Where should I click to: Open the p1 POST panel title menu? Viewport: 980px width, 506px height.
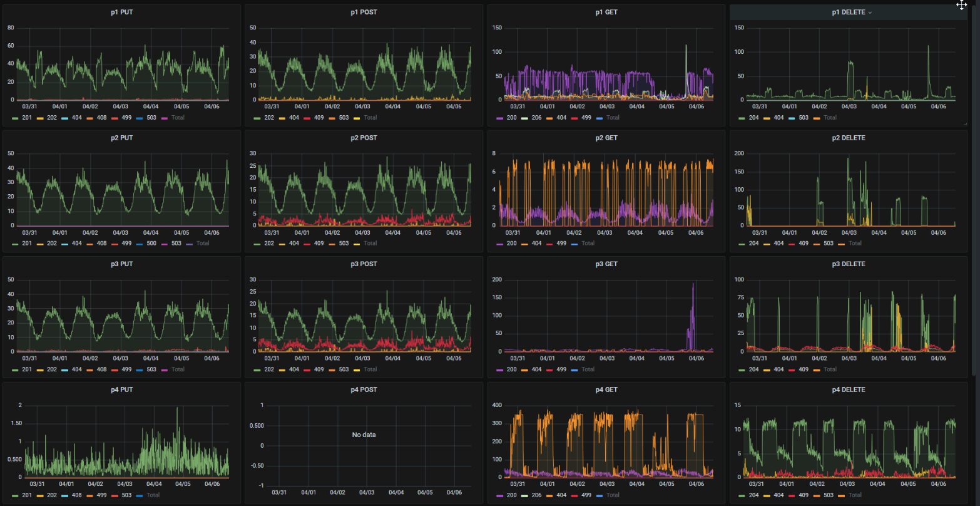coord(364,13)
